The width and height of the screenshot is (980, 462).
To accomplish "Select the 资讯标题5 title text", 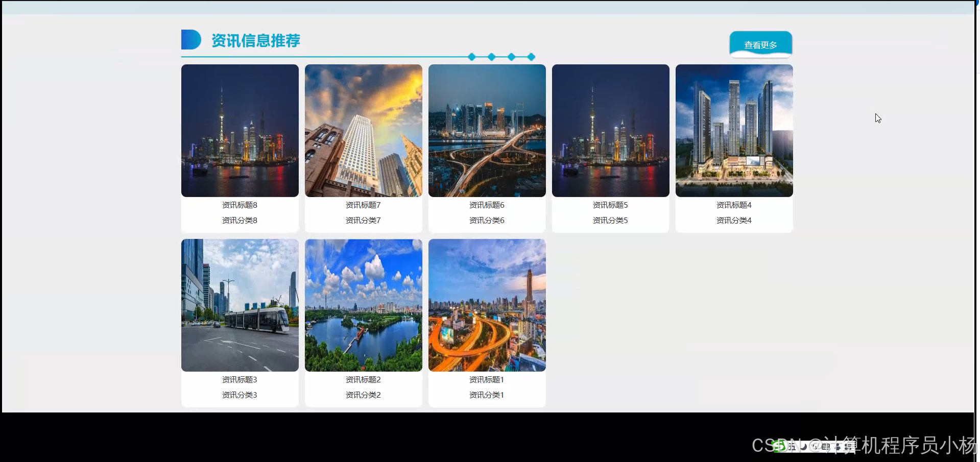I will pyautogui.click(x=610, y=205).
